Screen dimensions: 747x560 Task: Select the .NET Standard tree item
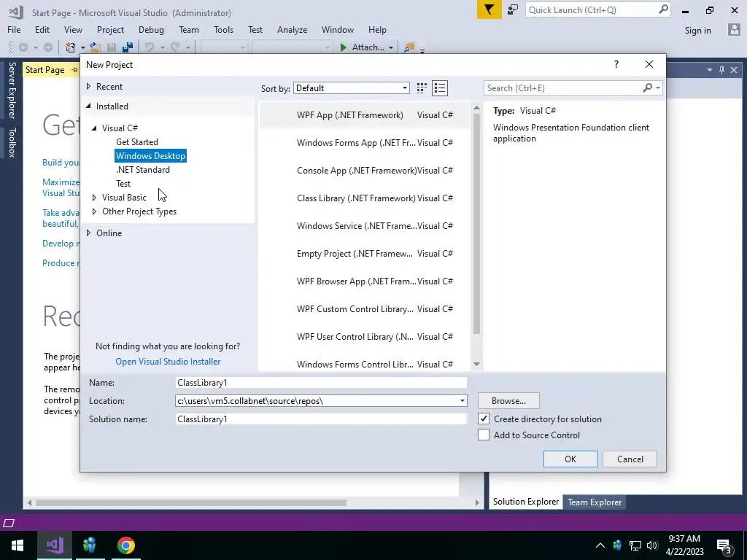click(143, 169)
